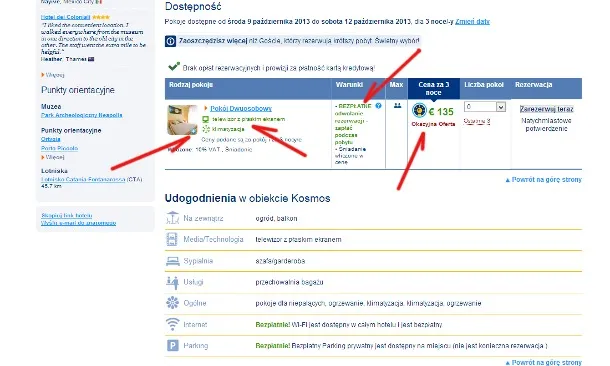
Task: Click the Sypialnia bed icon
Action: tap(172, 261)
